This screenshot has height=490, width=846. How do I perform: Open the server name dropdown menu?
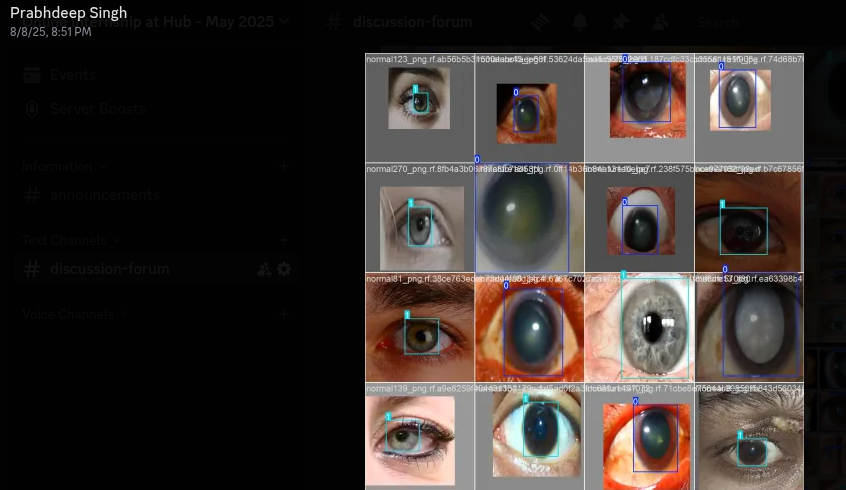click(x=284, y=21)
